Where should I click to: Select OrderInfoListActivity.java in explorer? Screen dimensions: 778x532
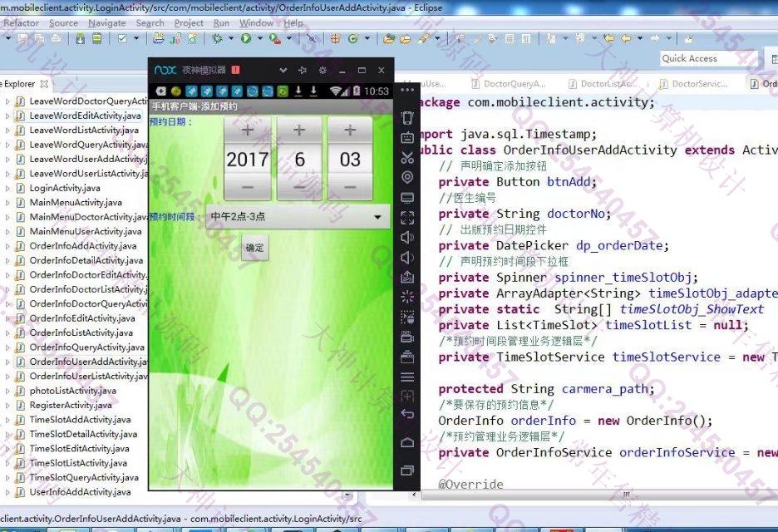tap(81, 333)
